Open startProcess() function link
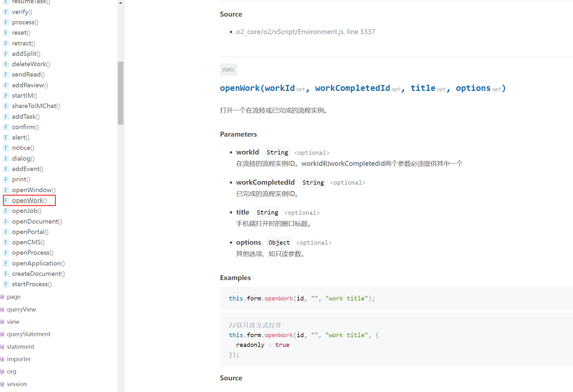This screenshot has height=392, width=573. (32, 284)
